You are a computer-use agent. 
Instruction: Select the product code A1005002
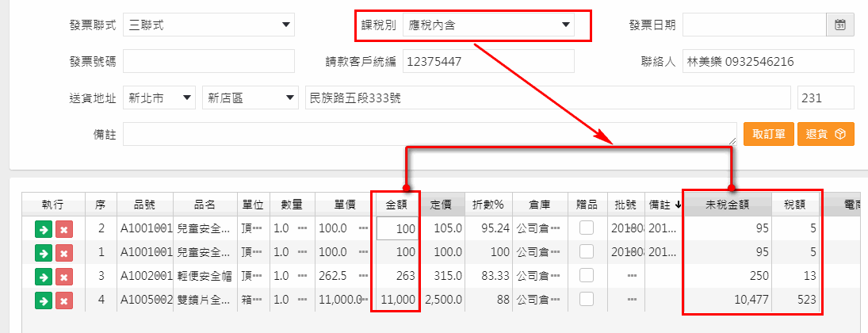[x=144, y=300]
